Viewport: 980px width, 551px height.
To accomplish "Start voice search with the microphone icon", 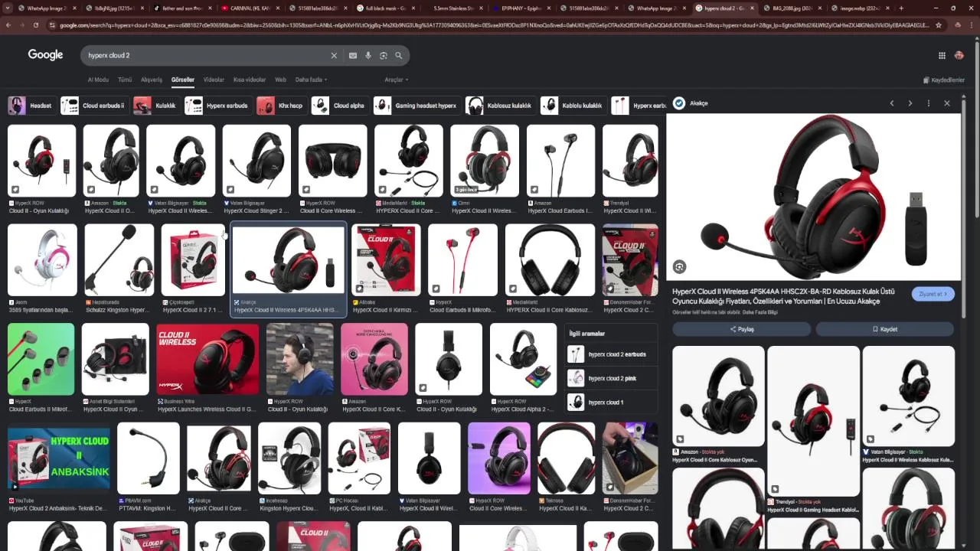I will coord(368,55).
